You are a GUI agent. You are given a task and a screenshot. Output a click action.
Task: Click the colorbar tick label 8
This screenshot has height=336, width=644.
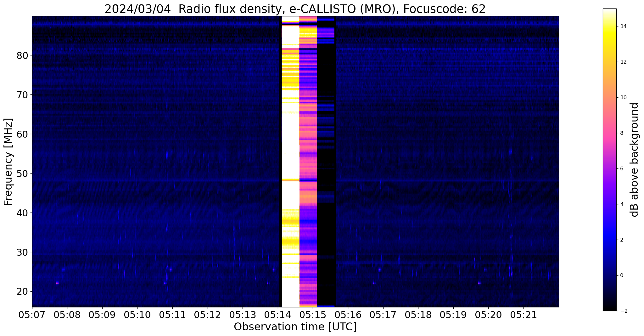click(x=621, y=133)
